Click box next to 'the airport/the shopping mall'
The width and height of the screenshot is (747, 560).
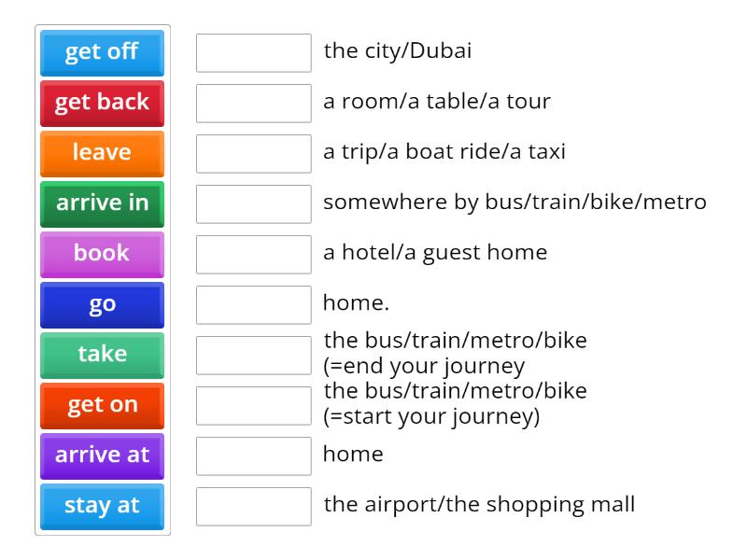click(x=253, y=506)
